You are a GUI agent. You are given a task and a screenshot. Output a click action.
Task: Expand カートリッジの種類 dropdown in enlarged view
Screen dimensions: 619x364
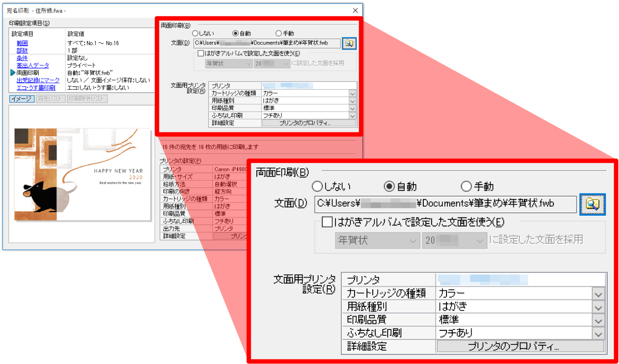coord(599,294)
